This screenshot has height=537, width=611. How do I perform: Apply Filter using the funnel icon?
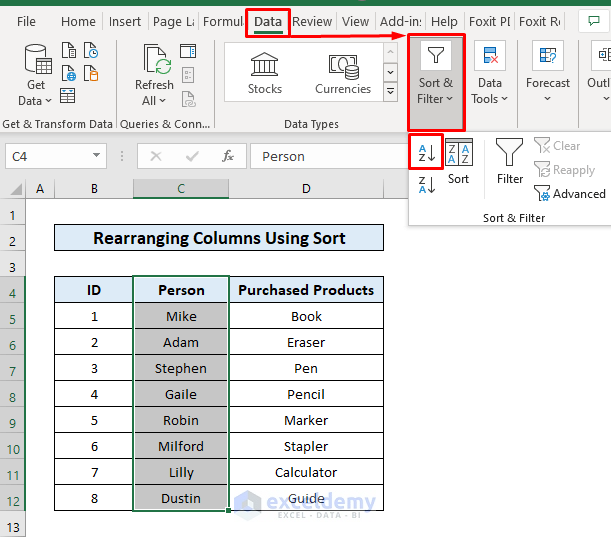pos(510,161)
